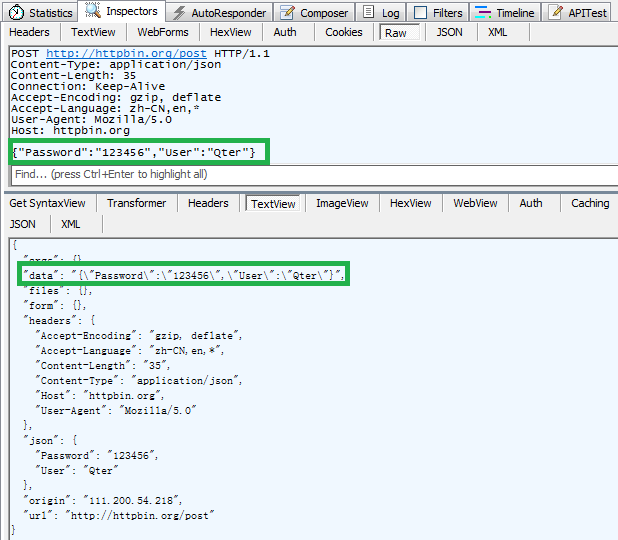Click the response "Content-Length": "35" line

[x=102, y=365]
